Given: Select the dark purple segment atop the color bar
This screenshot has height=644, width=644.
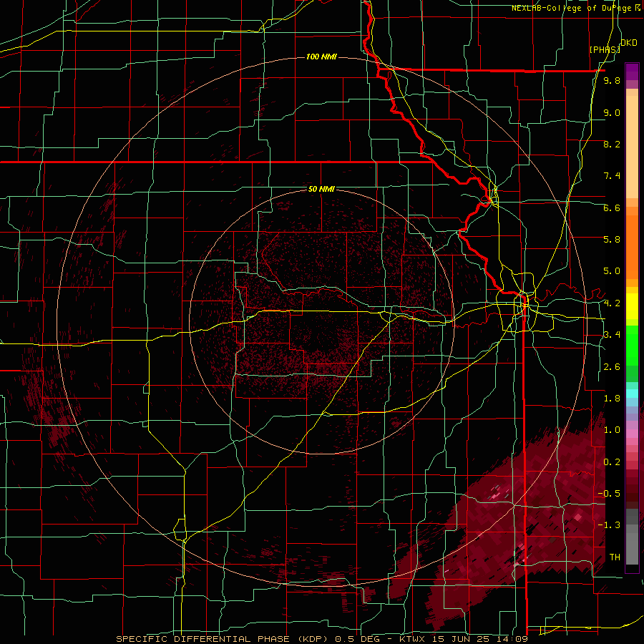Looking at the screenshot, I should [x=632, y=72].
